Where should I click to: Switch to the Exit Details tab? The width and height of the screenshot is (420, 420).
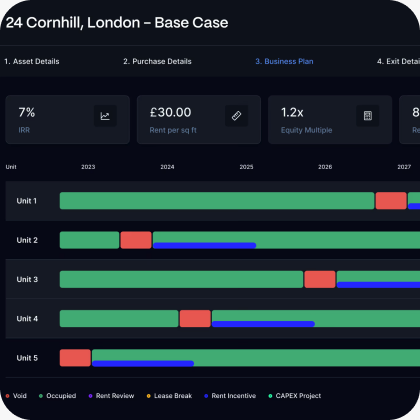click(x=398, y=61)
